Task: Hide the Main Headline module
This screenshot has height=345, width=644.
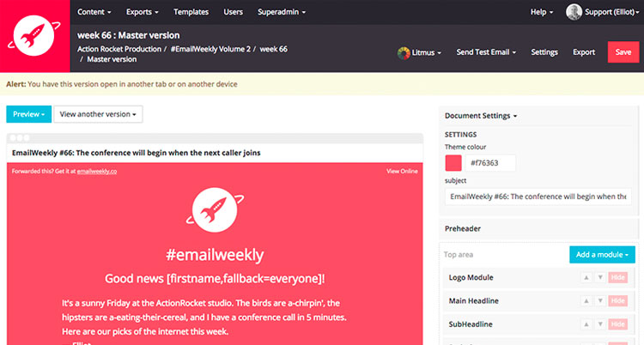Action: 617,300
